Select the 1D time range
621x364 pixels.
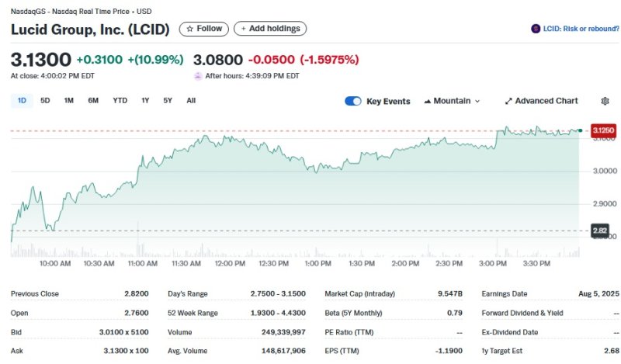pyautogui.click(x=22, y=100)
